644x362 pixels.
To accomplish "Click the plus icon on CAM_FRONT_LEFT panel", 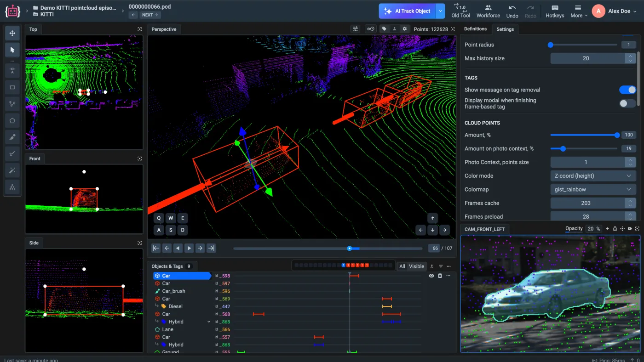I will pyautogui.click(x=607, y=228).
